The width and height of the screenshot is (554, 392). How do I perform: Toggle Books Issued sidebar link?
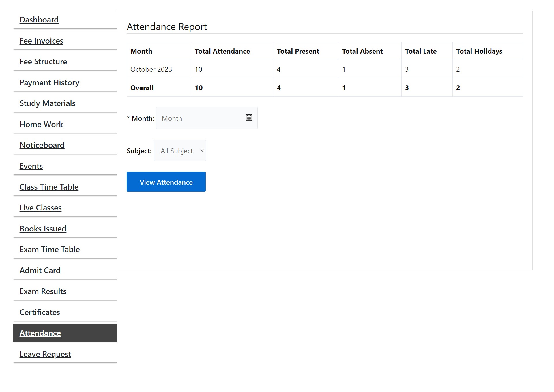coord(42,228)
